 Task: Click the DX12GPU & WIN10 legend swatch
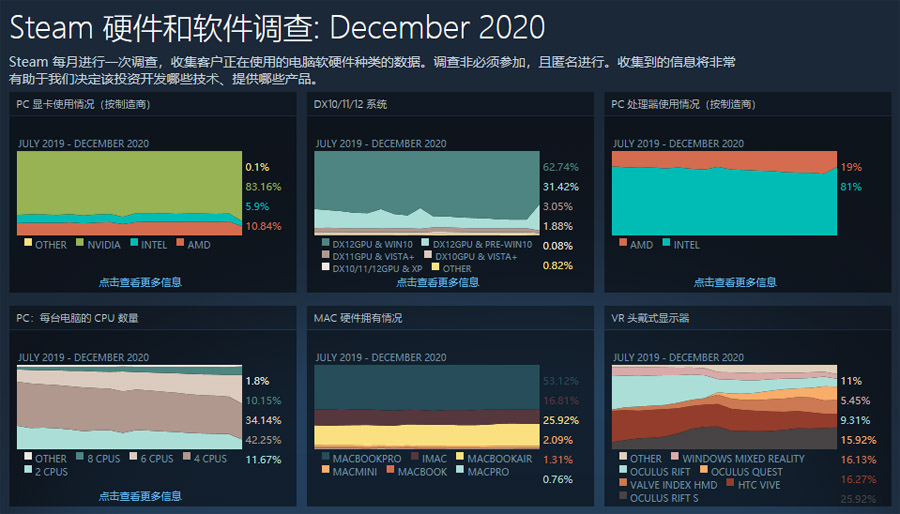pyautogui.click(x=325, y=242)
